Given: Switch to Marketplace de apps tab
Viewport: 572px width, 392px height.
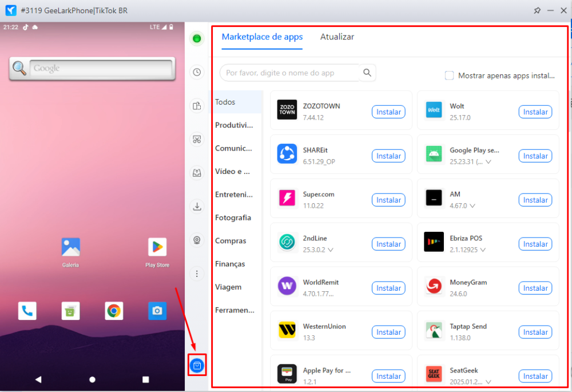Looking at the screenshot, I should [262, 37].
